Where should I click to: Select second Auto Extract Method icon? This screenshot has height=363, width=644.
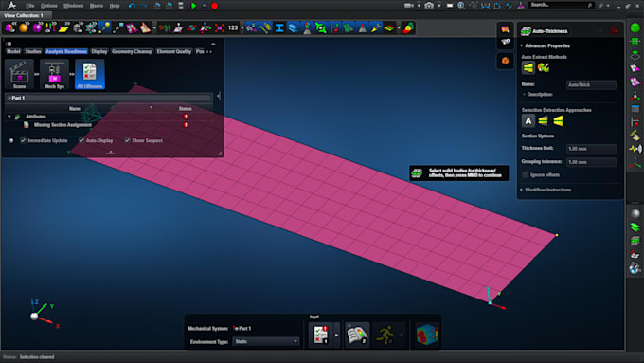pyautogui.click(x=544, y=68)
